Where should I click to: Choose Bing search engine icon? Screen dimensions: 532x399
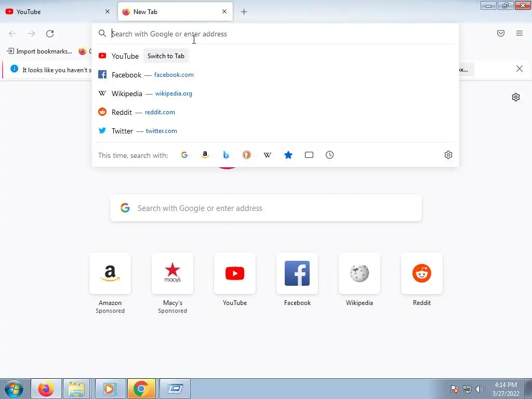[226, 155]
